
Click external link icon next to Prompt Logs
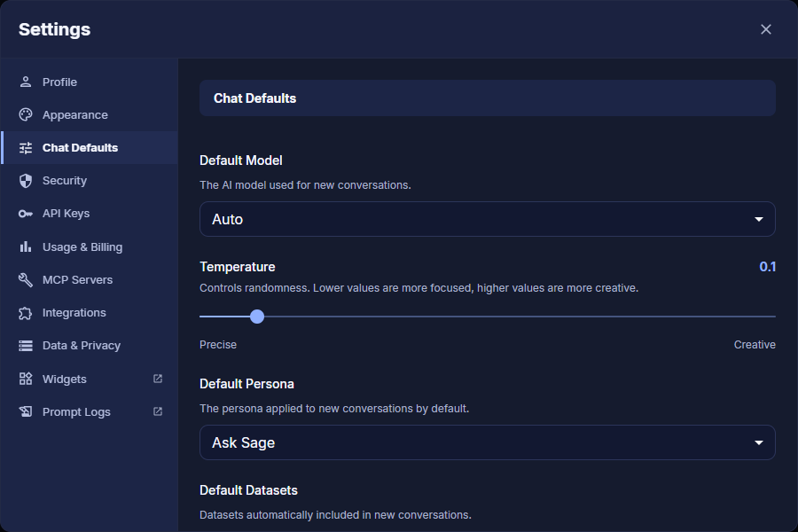[x=158, y=411]
